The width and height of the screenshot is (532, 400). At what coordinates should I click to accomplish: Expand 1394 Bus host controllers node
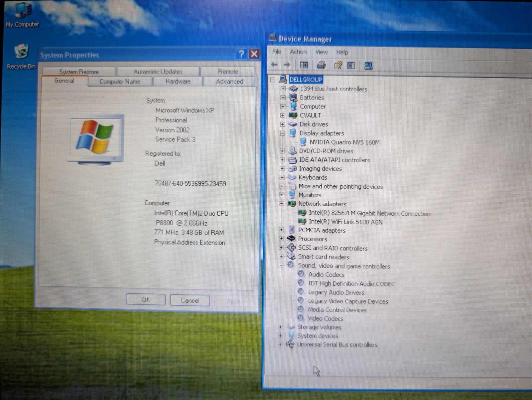tap(283, 89)
